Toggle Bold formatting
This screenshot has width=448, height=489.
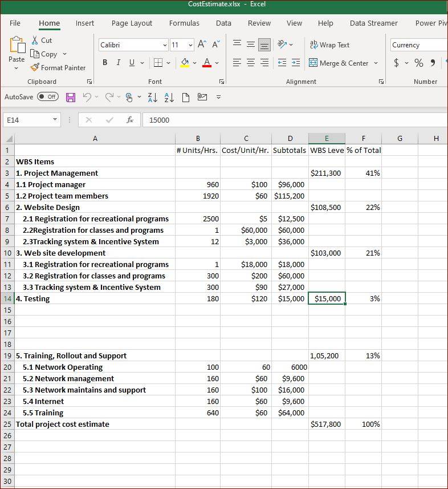(x=105, y=62)
